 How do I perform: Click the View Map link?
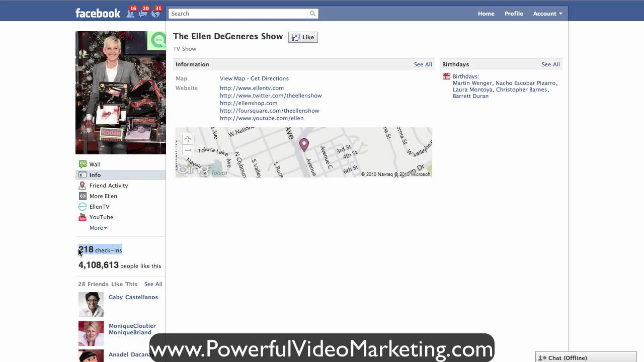click(x=232, y=78)
